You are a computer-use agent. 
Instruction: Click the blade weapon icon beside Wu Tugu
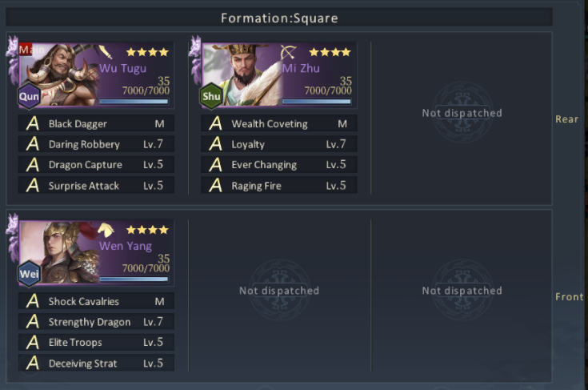[x=106, y=52]
